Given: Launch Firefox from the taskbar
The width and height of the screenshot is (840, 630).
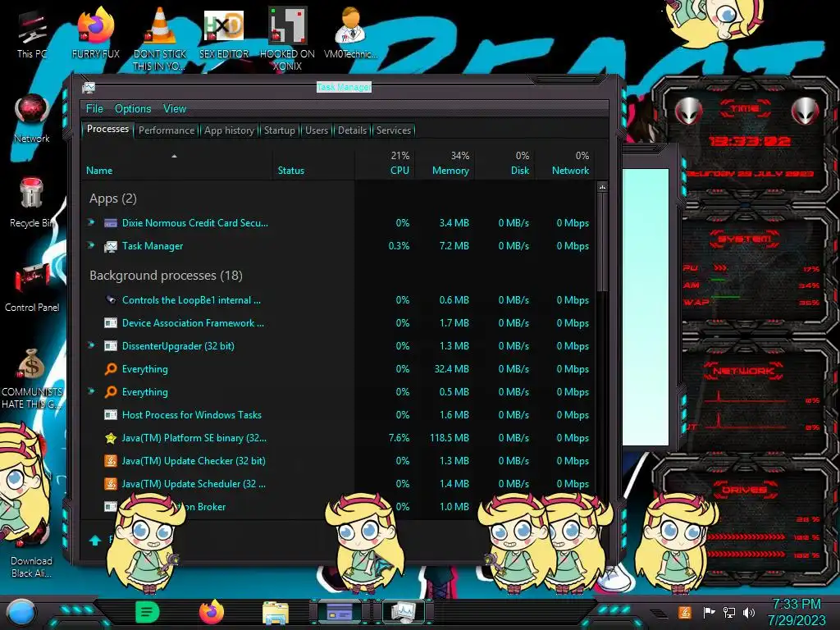Looking at the screenshot, I should click(212, 612).
